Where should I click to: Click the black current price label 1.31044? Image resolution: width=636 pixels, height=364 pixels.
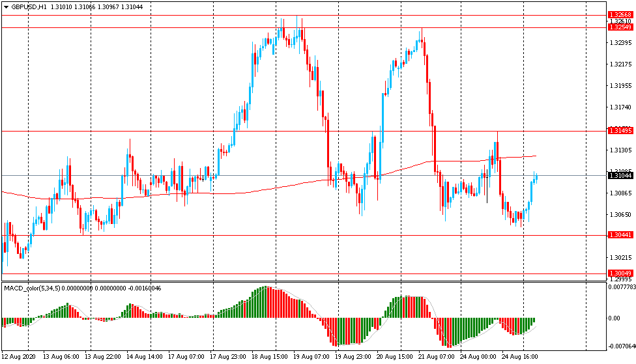(x=620, y=176)
